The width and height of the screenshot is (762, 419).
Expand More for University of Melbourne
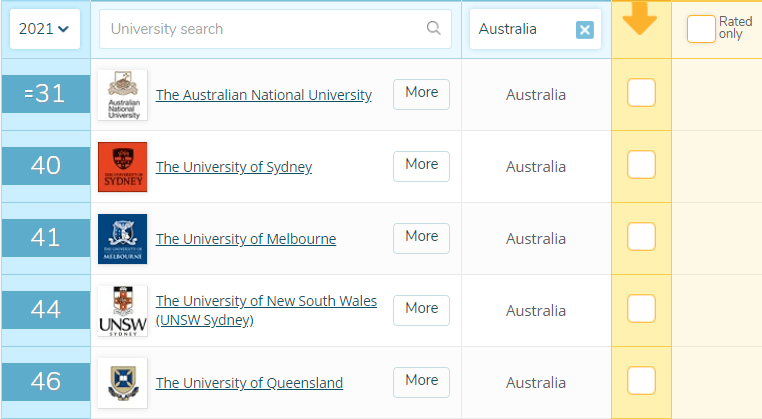coord(421,237)
